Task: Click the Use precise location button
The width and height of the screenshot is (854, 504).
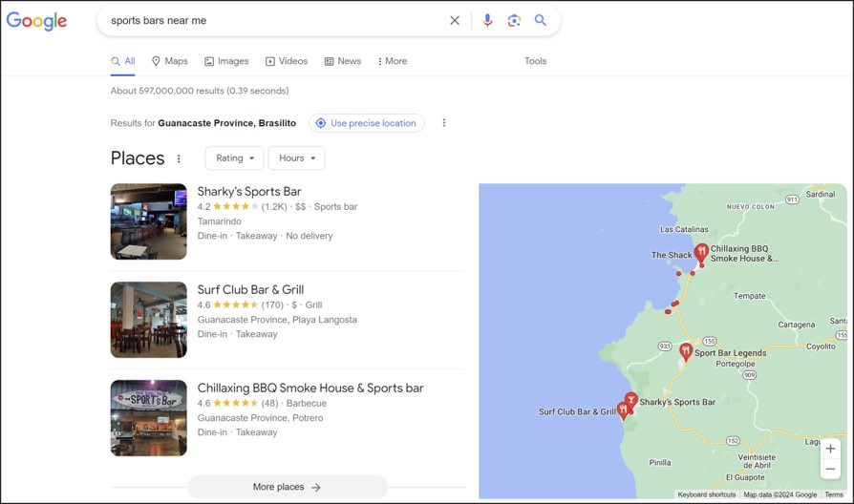Action: click(367, 123)
